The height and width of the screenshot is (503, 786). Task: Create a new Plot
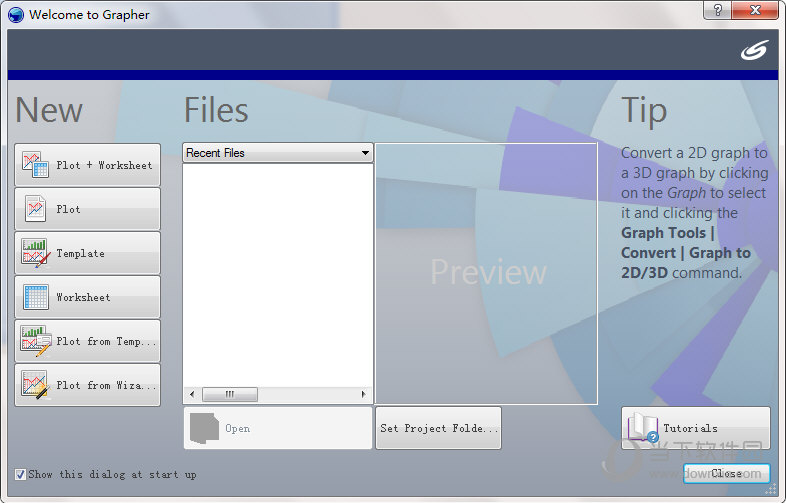88,209
